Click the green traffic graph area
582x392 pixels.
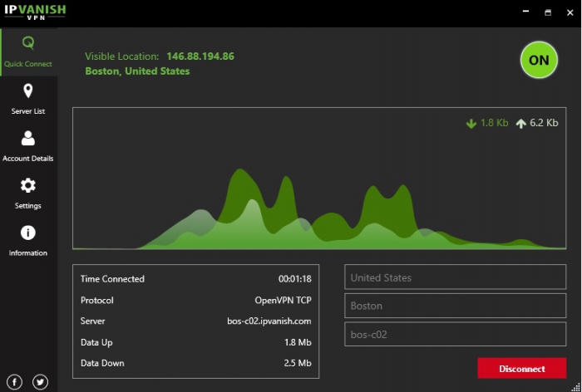coord(319,179)
